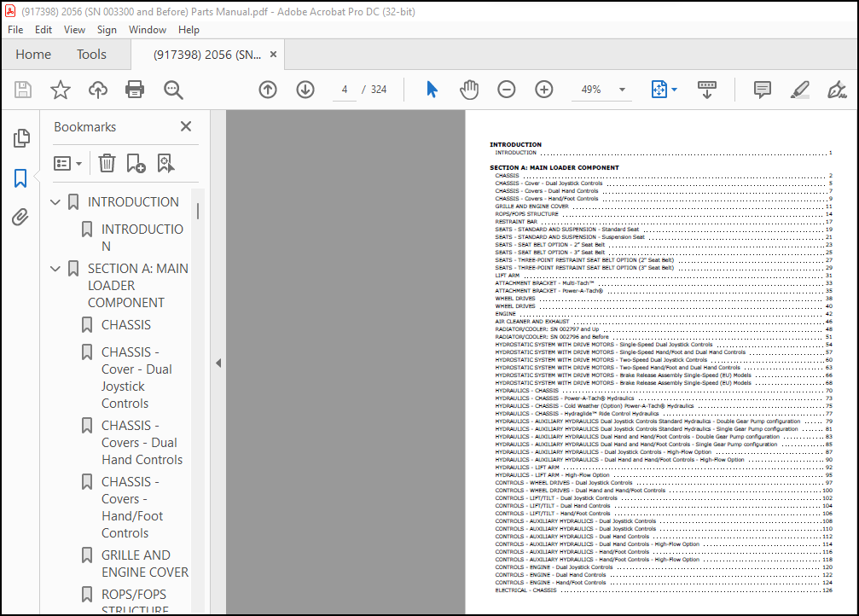Open the Help menu
The height and width of the screenshot is (616, 859).
189,30
